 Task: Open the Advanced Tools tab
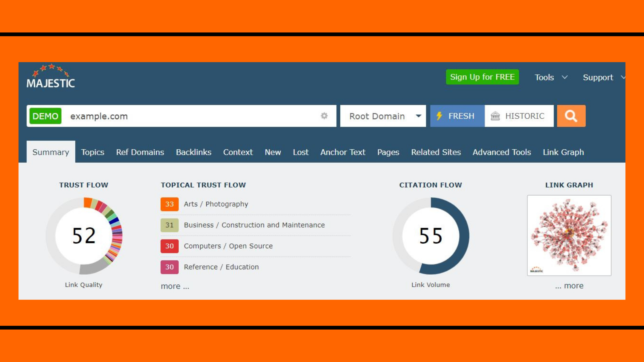[x=502, y=152]
